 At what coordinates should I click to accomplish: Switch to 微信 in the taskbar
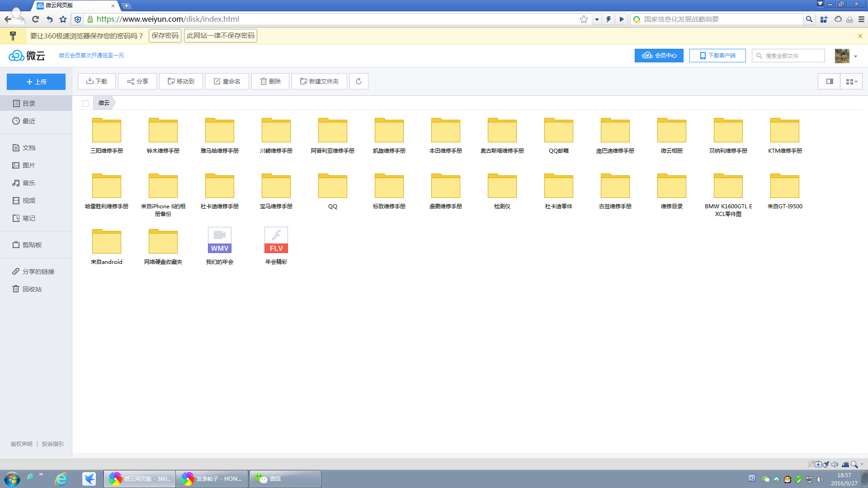point(285,479)
